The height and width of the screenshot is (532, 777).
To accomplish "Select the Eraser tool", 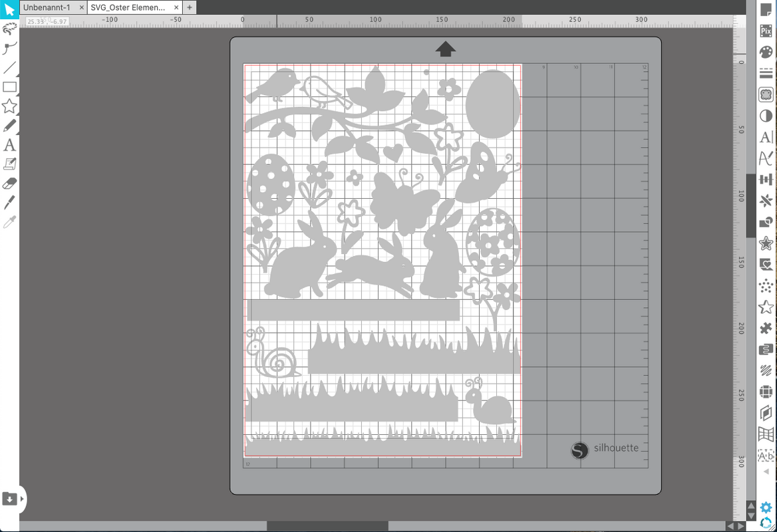I will (9, 184).
